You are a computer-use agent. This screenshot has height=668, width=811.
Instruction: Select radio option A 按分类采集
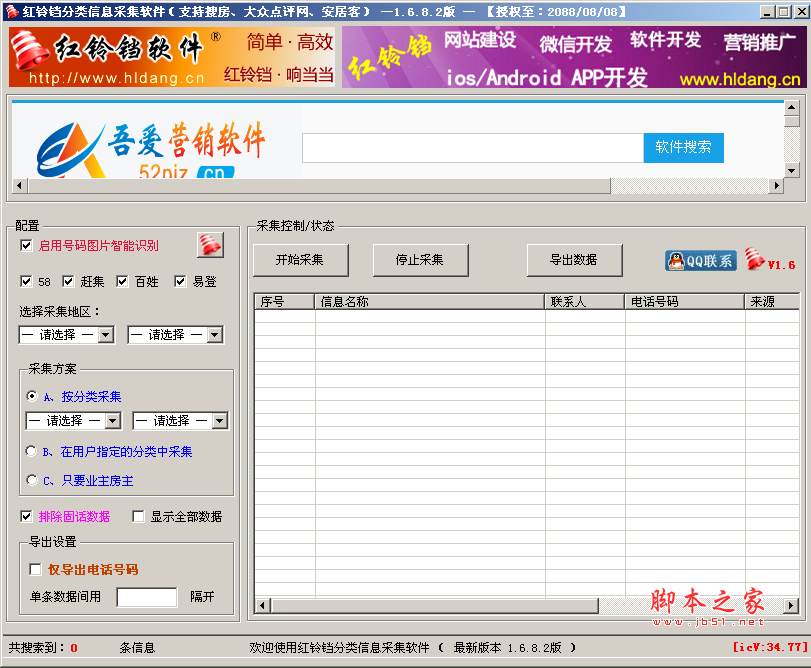pos(32,396)
